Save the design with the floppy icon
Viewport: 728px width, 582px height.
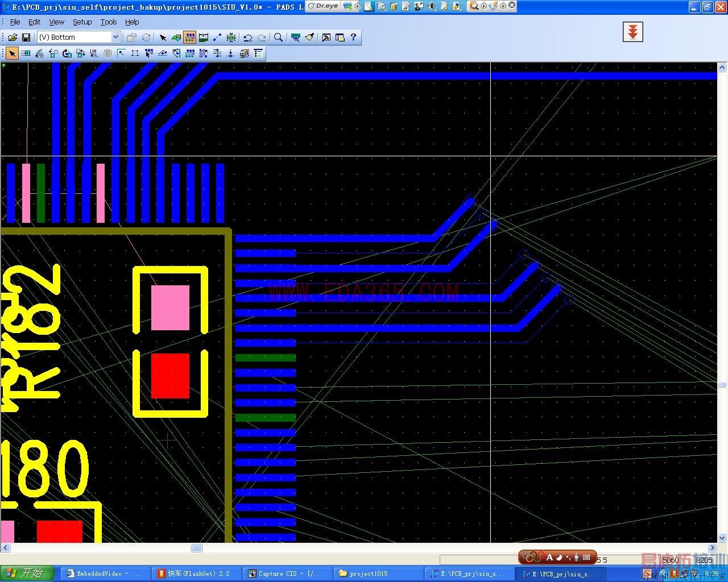(26, 38)
